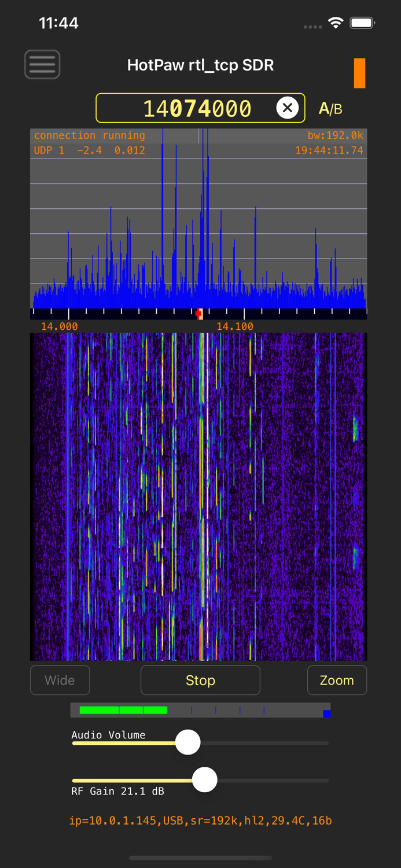The image size is (401, 868).
Task: Tap the blue square on the meter
Action: click(x=327, y=713)
